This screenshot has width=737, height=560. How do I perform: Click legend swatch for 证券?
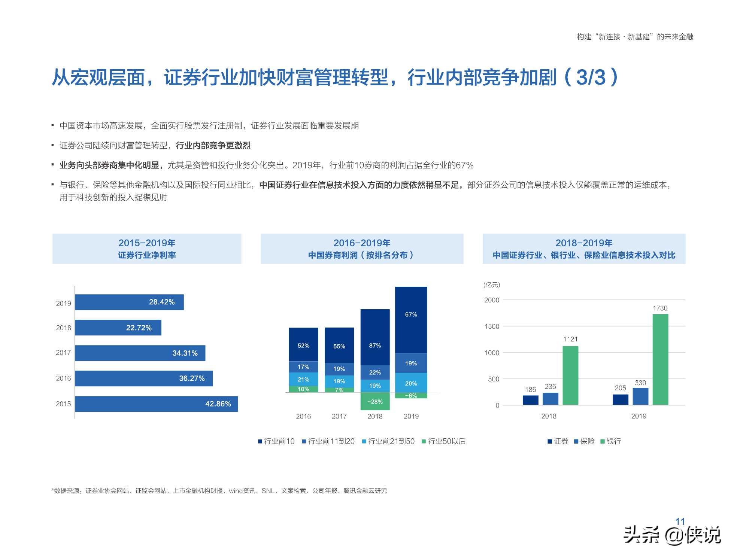(550, 441)
